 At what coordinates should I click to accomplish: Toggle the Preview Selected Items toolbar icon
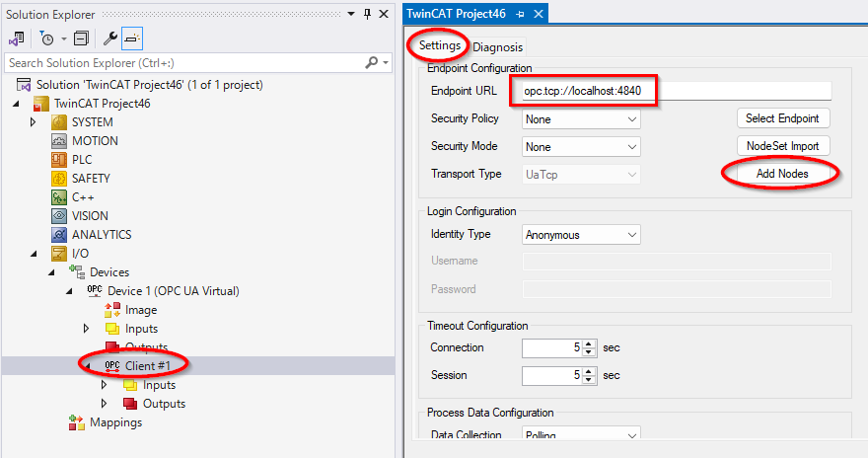coord(132,38)
